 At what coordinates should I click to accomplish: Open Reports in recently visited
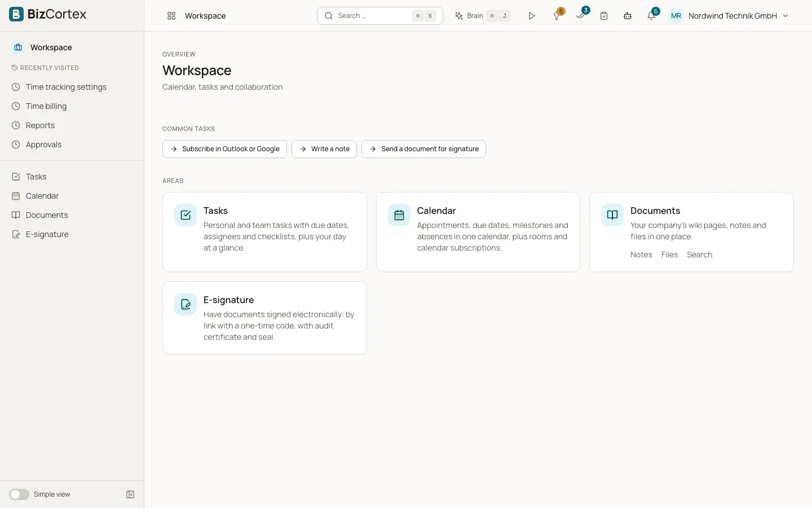tap(72, 125)
